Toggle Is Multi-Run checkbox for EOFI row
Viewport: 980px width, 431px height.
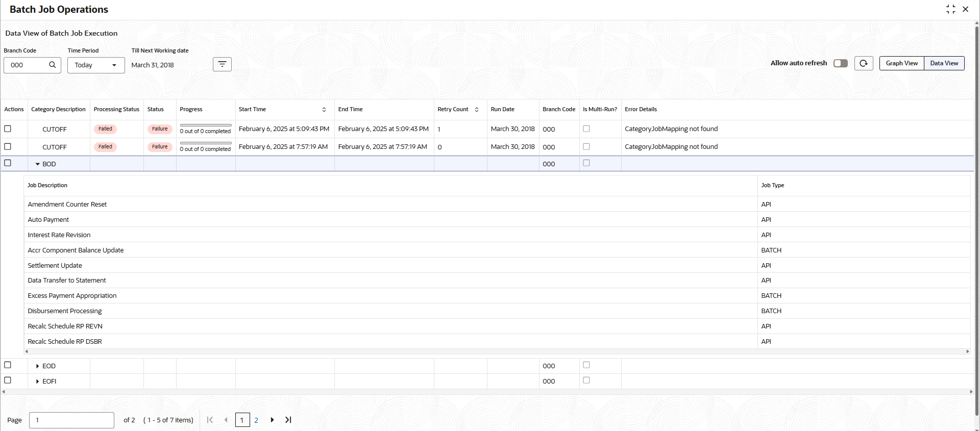pyautogui.click(x=586, y=381)
